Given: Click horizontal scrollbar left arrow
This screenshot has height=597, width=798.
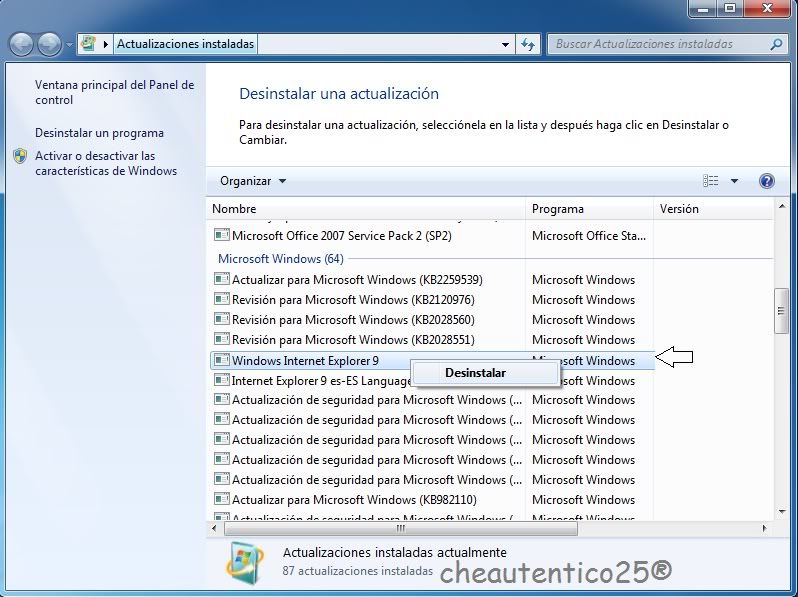Looking at the screenshot, I should [x=214, y=528].
